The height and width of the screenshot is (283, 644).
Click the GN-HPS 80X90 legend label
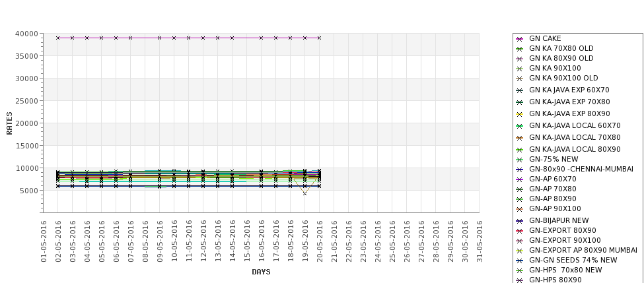pos(555,280)
